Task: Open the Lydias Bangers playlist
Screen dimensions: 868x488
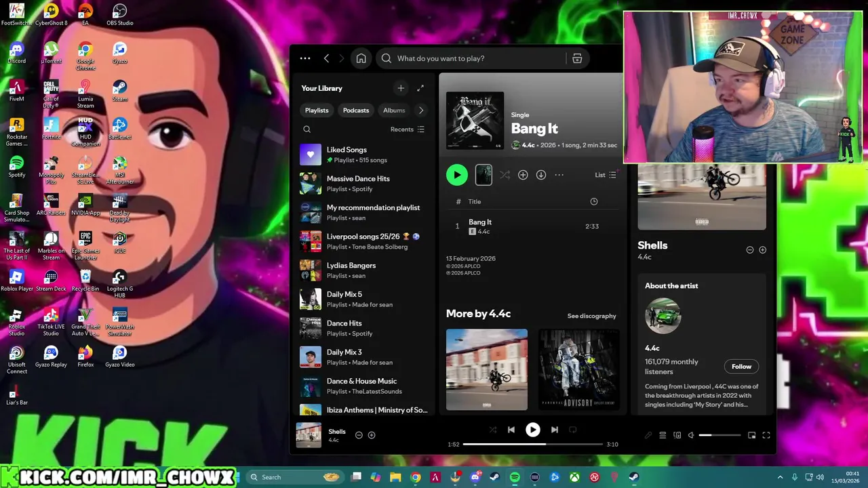Action: pos(365,270)
